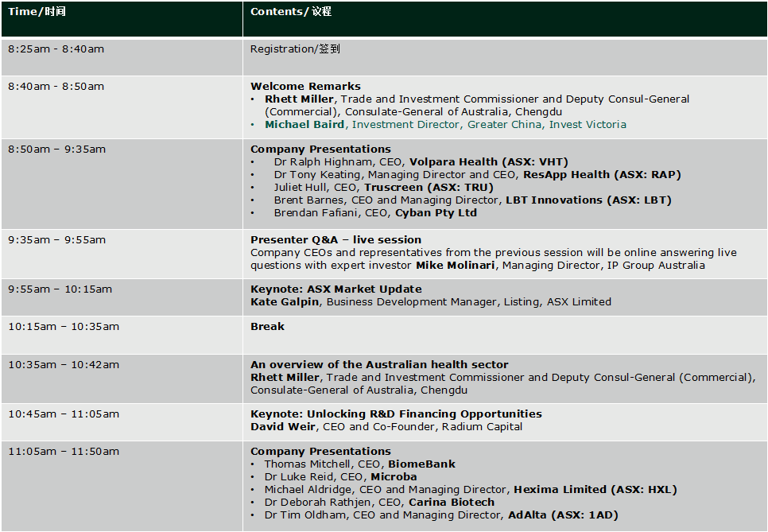This screenshot has height=532, width=768.
Task: Click the Welcome Remarks heading
Action: pyautogui.click(x=305, y=86)
